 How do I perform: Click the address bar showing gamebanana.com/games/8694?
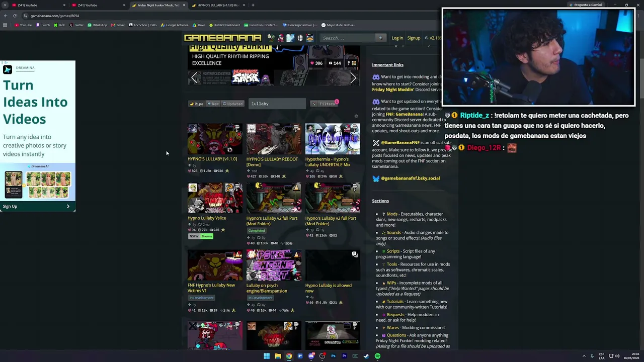coord(226,16)
